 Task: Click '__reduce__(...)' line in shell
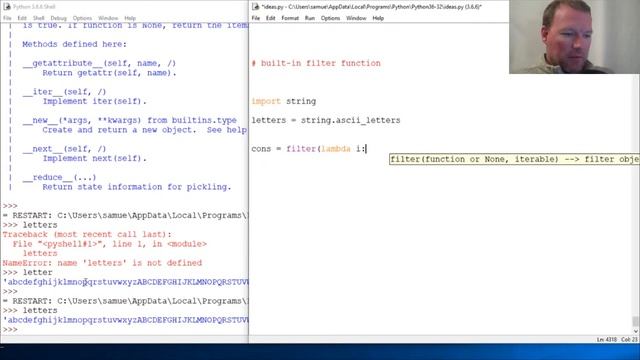[59, 178]
